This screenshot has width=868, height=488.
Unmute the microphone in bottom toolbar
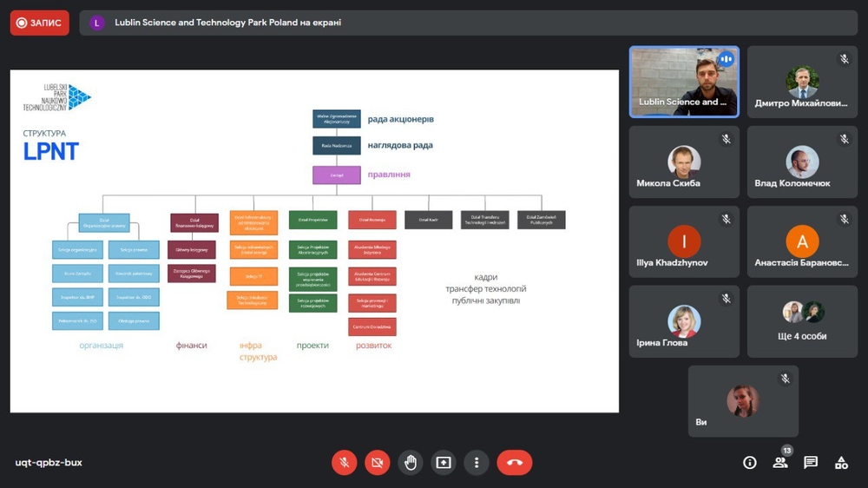(x=344, y=463)
